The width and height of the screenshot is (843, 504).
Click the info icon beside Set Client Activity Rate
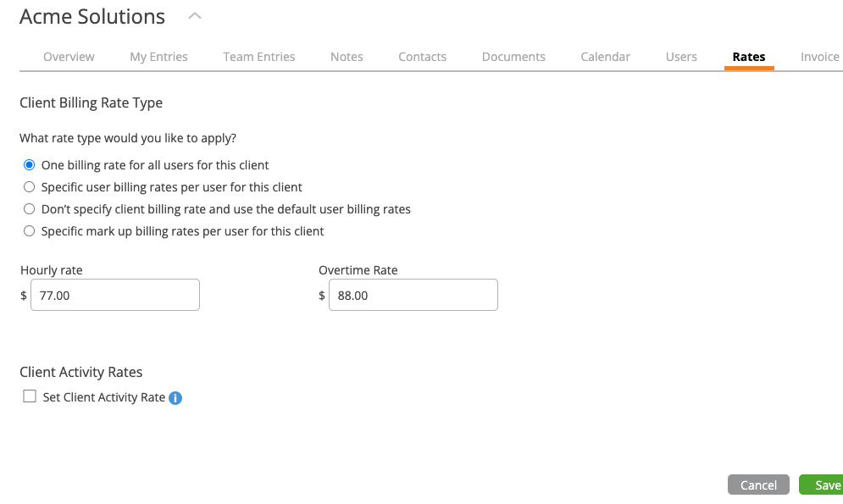coord(175,397)
